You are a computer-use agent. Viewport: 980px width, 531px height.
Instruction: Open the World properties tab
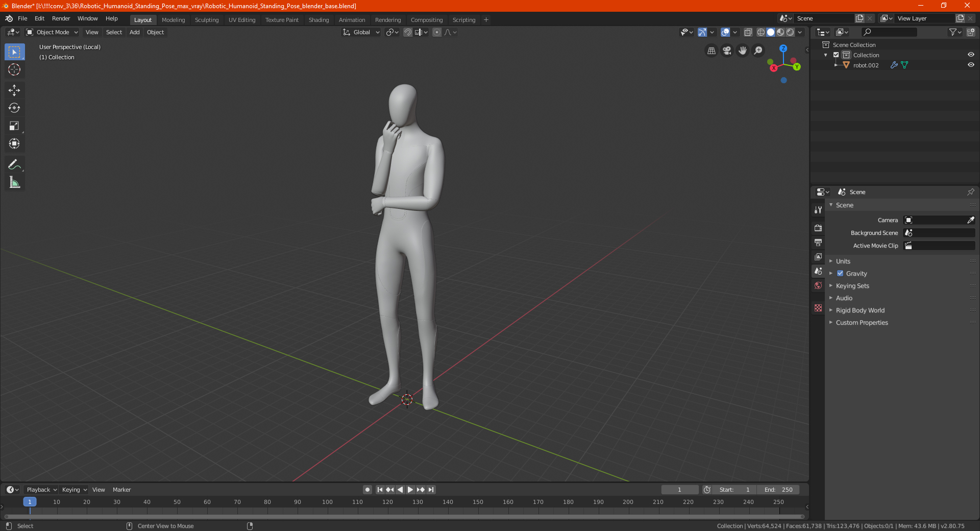(818, 285)
